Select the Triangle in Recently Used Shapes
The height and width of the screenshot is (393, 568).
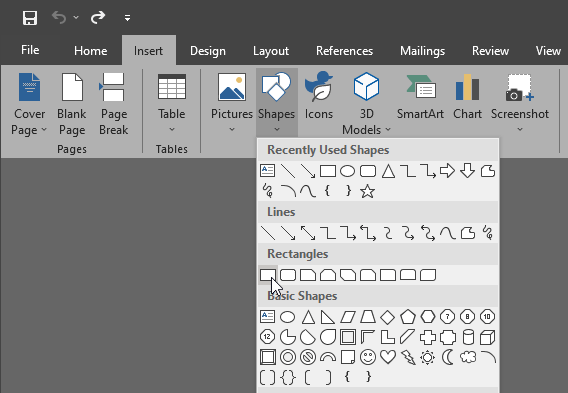click(x=388, y=171)
